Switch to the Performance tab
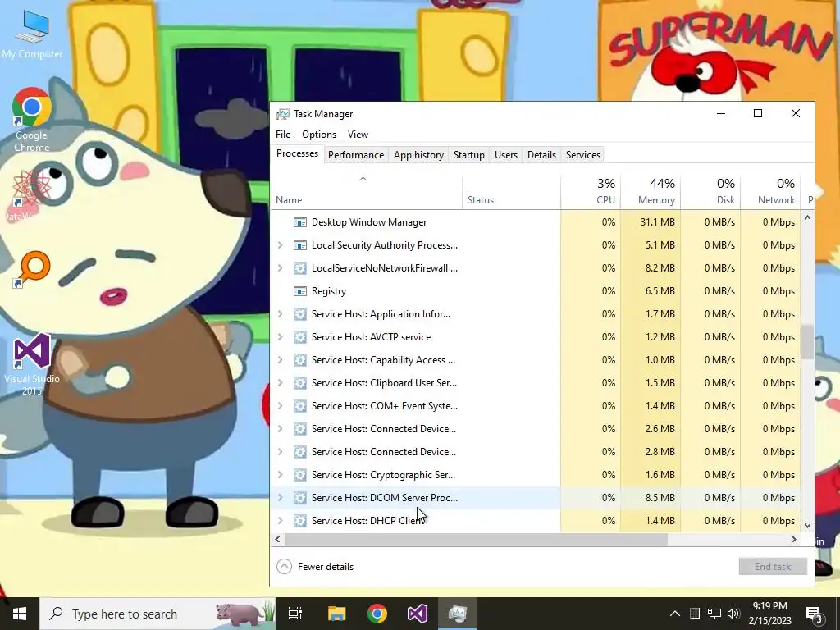Screen dimensions: 840x630 click(356, 155)
